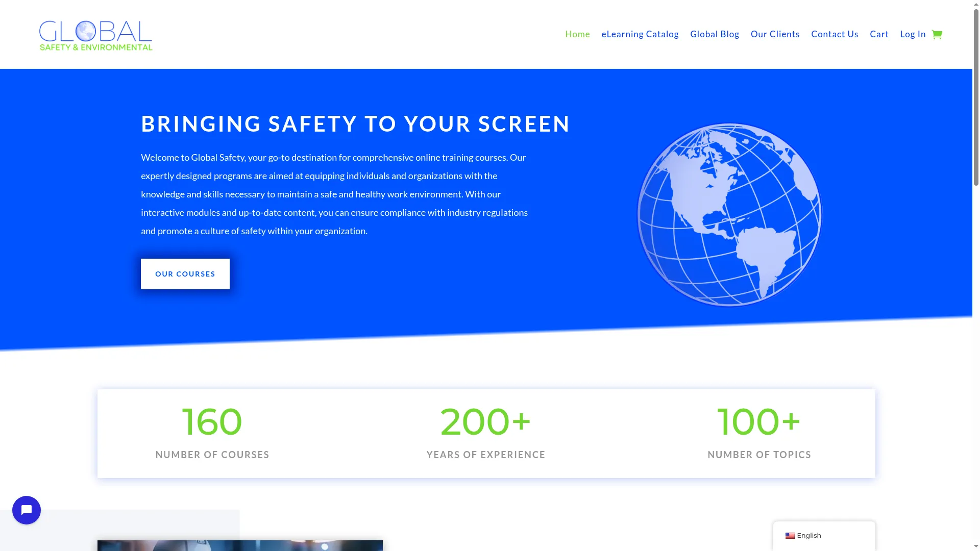The image size is (980, 551).
Task: Go to eLearning Catalog page
Action: tap(640, 34)
